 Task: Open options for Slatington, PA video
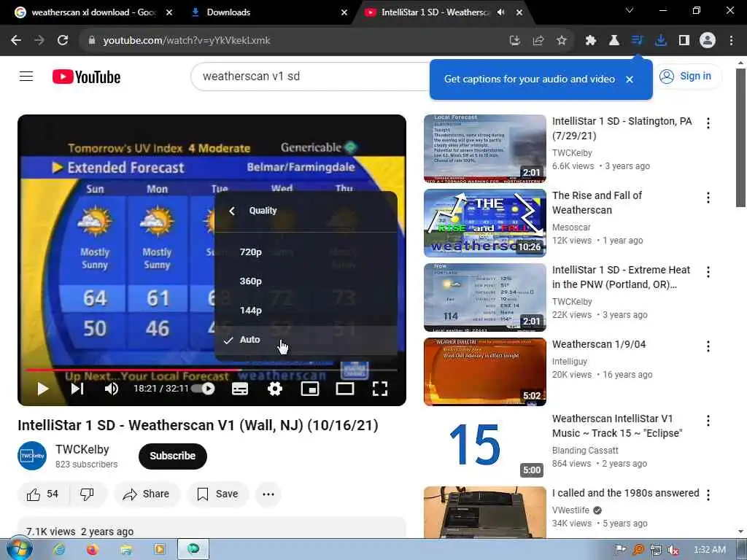[708, 123]
